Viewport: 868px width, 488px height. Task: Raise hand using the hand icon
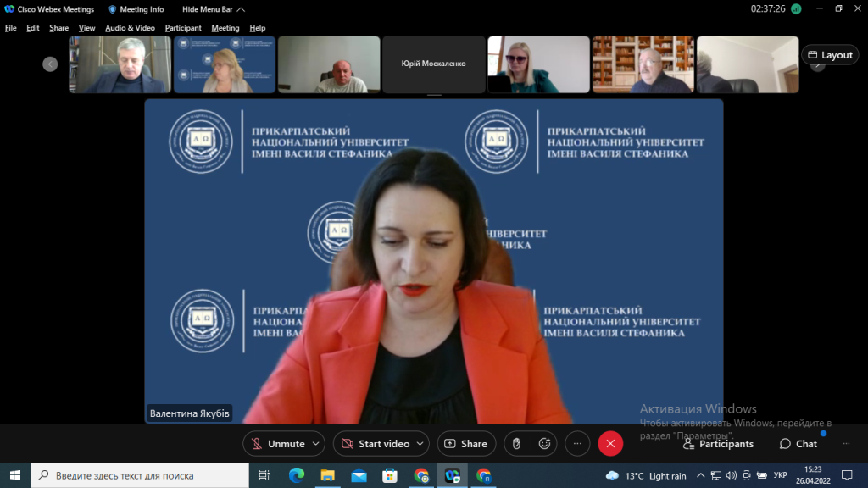516,444
